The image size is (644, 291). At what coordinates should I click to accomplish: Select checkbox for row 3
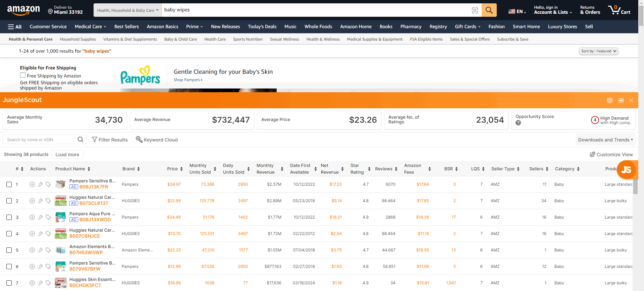(x=9, y=217)
